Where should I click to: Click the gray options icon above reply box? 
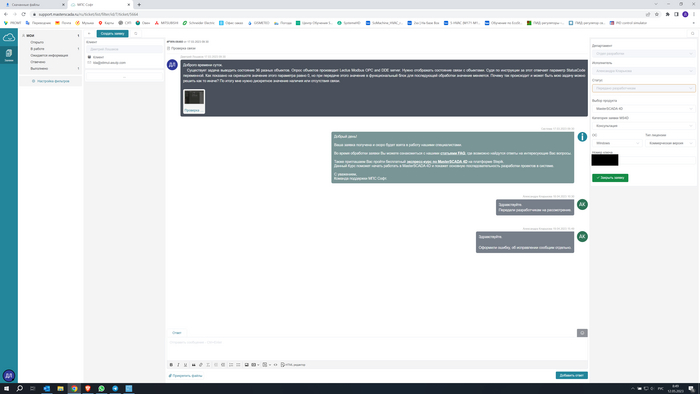tap(582, 333)
